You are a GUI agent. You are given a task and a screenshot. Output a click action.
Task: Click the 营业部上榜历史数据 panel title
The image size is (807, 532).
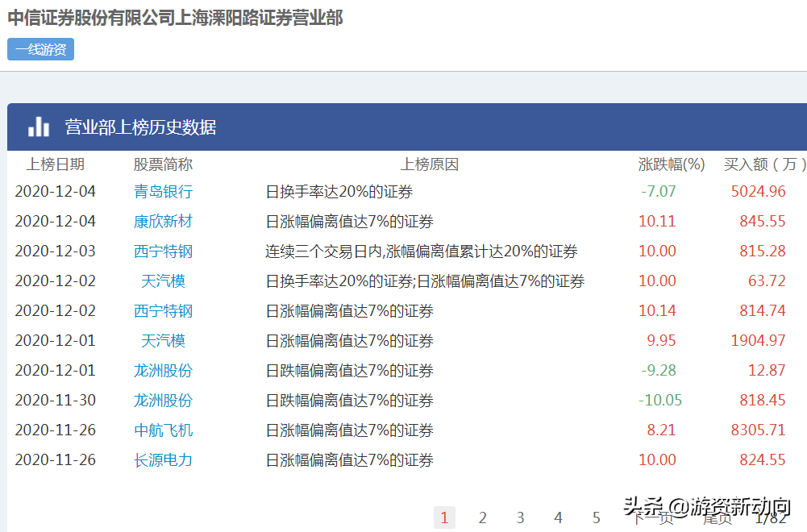(x=140, y=127)
